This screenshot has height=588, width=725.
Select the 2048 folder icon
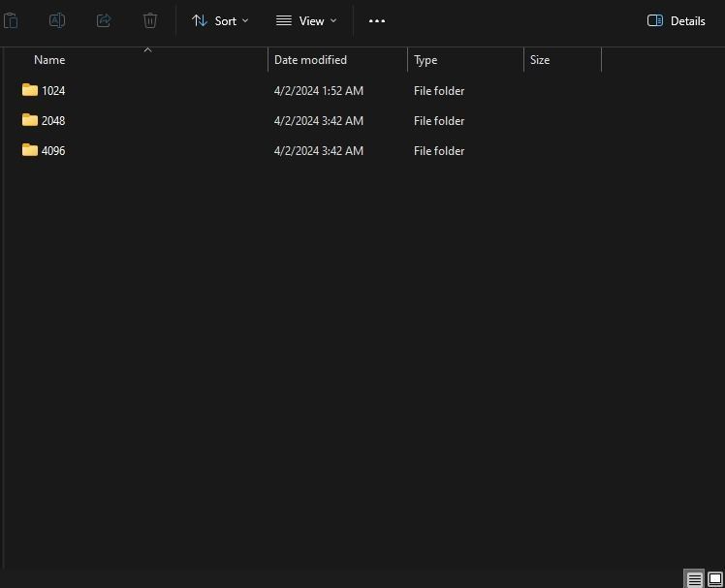(x=30, y=120)
